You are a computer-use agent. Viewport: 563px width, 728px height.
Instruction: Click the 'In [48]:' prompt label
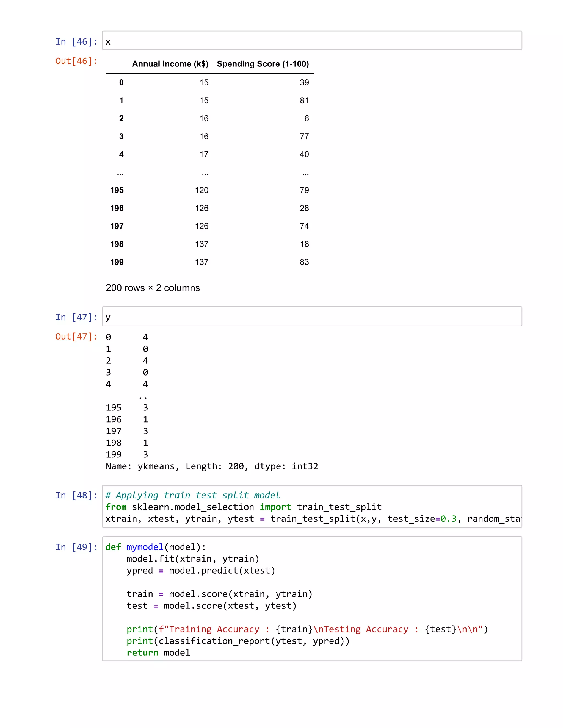tap(76, 495)
